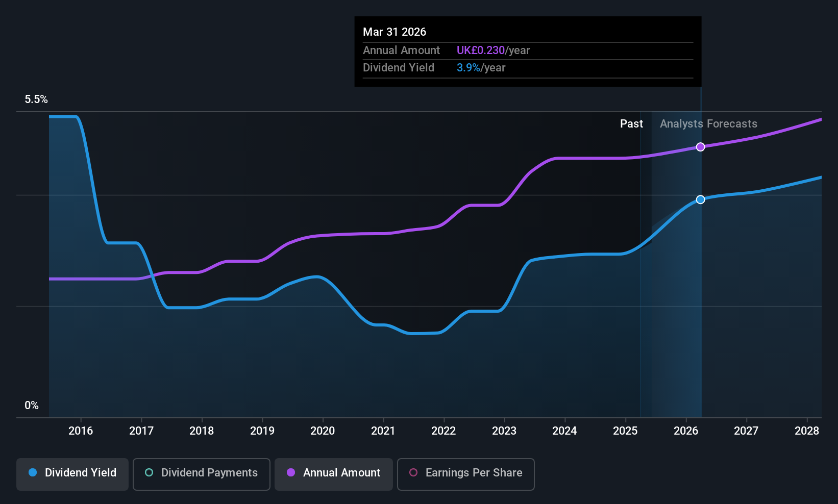The width and height of the screenshot is (838, 504).
Task: Click the Analysts Forecasts label
Action: pyautogui.click(x=708, y=124)
